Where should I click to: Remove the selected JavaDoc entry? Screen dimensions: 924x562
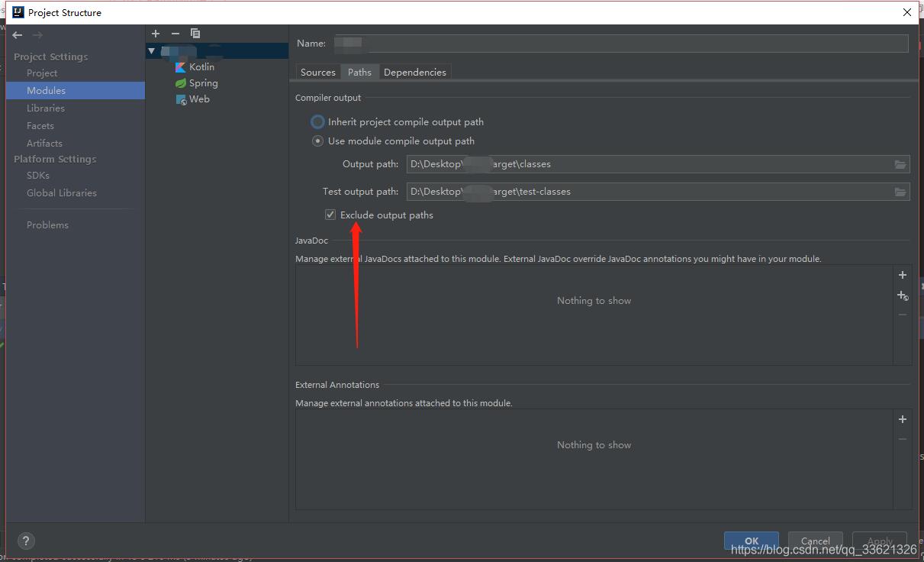click(x=903, y=315)
